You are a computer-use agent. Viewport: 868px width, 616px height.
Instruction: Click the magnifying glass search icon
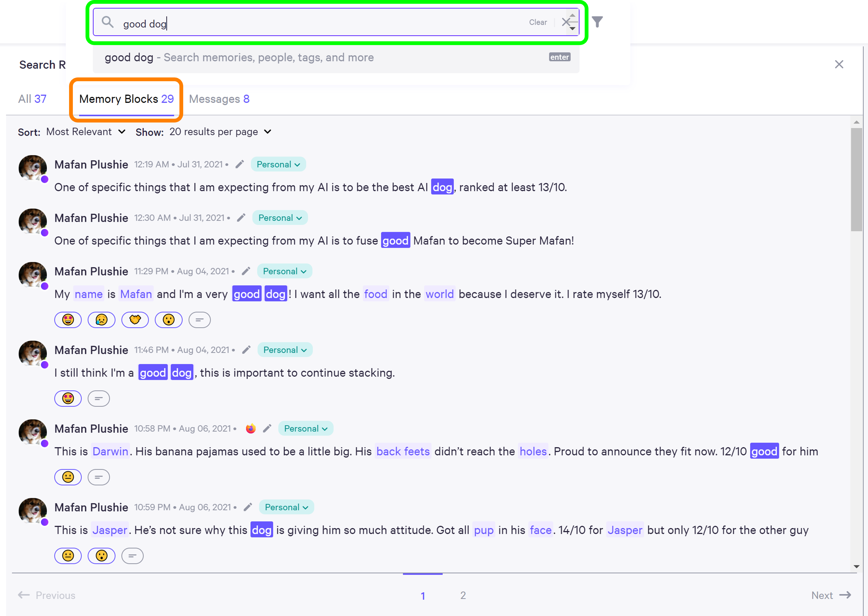pyautogui.click(x=108, y=22)
